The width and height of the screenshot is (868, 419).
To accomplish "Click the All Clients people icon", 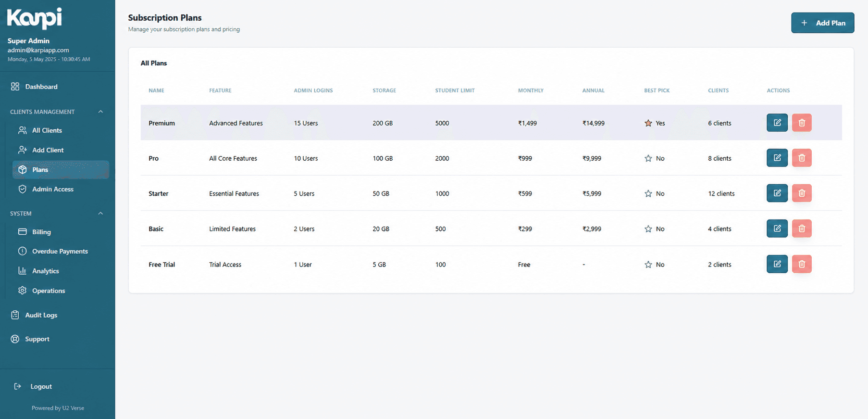I will point(23,130).
